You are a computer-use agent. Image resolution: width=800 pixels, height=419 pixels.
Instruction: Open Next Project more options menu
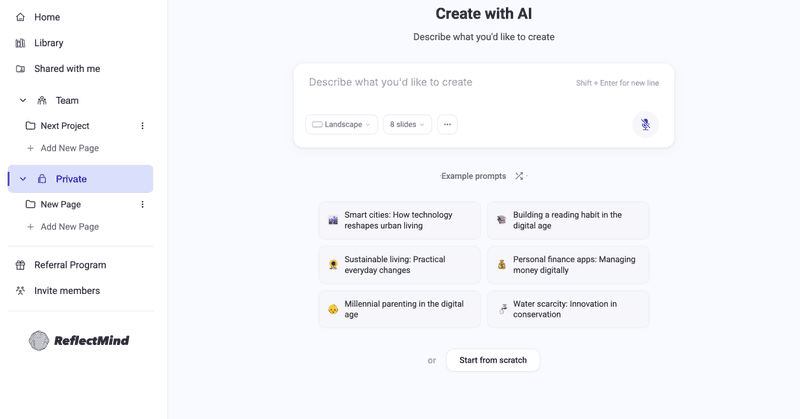pos(142,126)
